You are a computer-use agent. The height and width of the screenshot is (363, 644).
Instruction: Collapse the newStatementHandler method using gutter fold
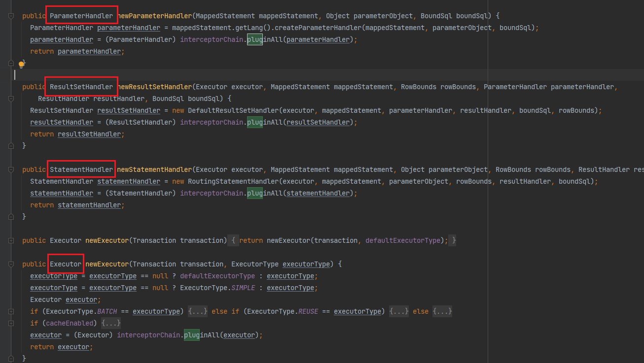coord(11,169)
